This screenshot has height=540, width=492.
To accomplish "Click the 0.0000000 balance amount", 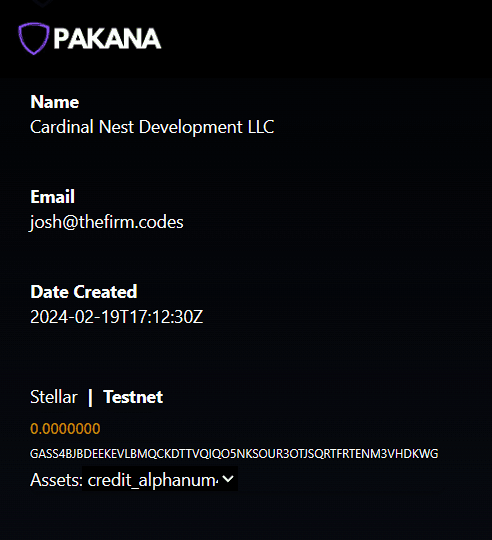I will (65, 429).
